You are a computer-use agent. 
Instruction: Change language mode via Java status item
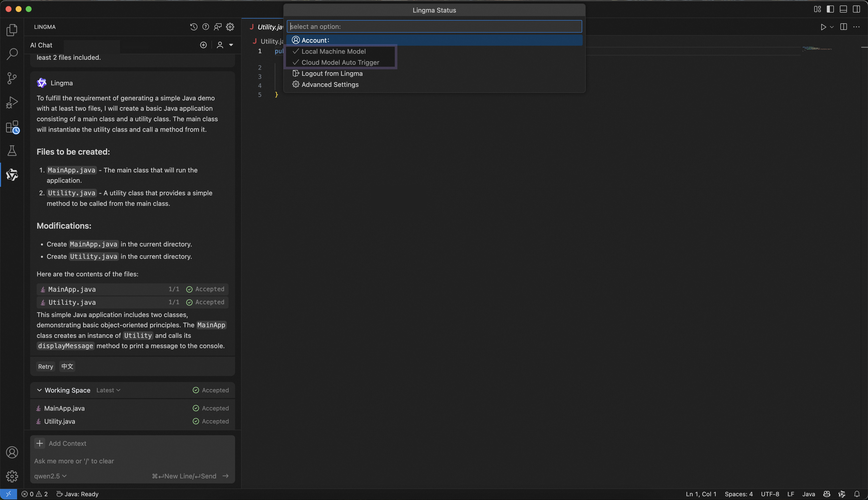(808, 494)
